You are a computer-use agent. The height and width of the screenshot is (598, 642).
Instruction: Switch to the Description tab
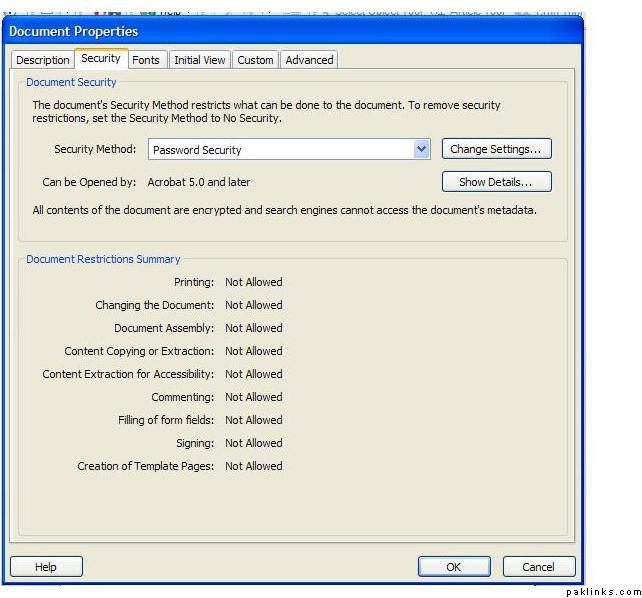pyautogui.click(x=43, y=60)
